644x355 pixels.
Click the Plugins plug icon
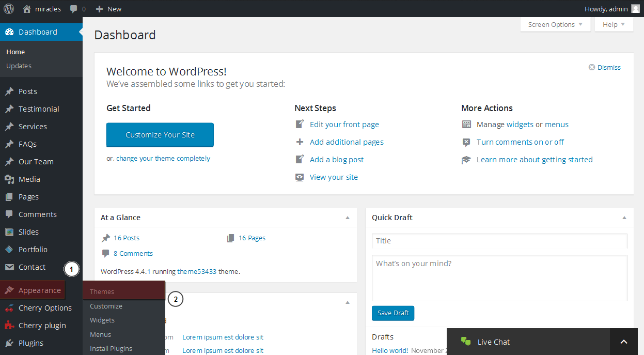(x=9, y=343)
